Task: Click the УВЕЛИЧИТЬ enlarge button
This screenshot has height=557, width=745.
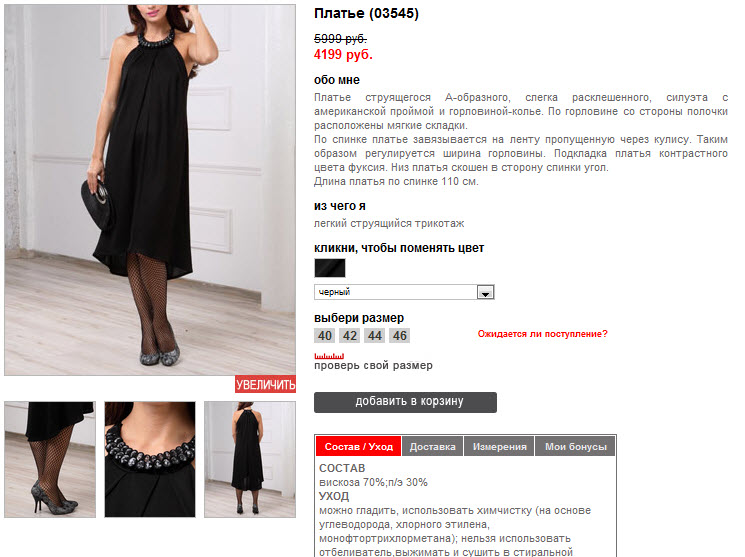Action: coord(265,384)
